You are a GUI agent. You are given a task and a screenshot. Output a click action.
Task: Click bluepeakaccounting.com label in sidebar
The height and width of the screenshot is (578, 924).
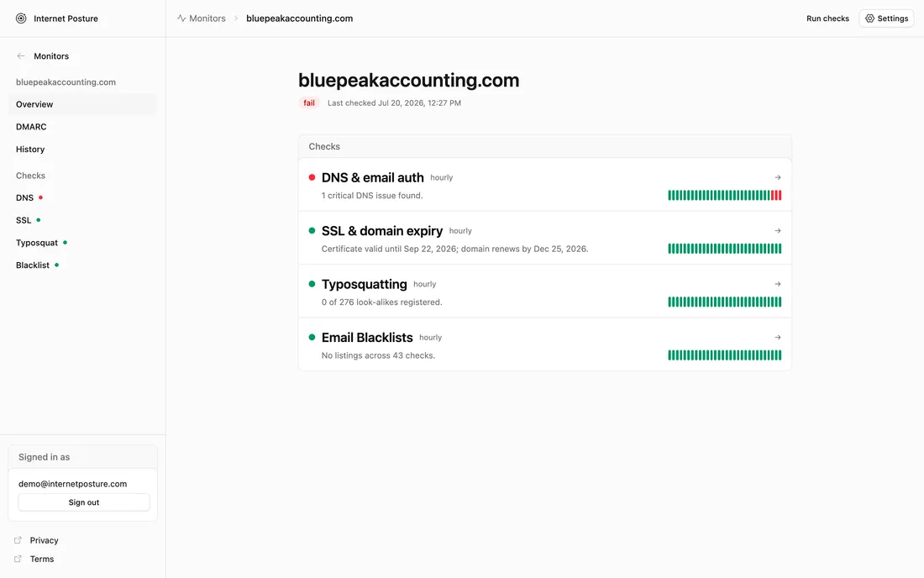tap(66, 81)
